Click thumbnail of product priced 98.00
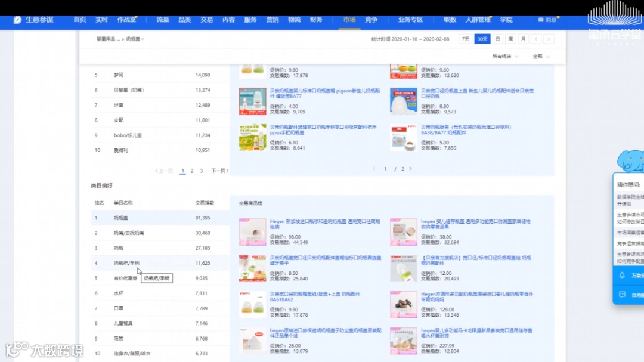Screen dimensions: 644x362 point(253,232)
